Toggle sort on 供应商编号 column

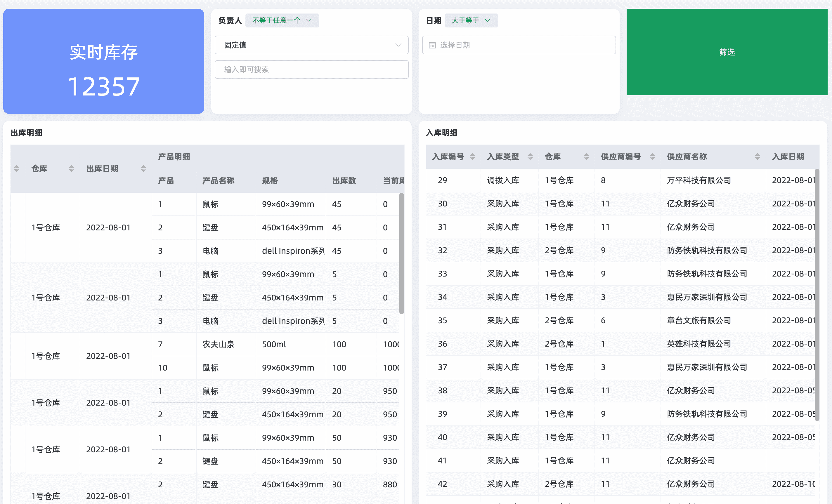point(652,157)
